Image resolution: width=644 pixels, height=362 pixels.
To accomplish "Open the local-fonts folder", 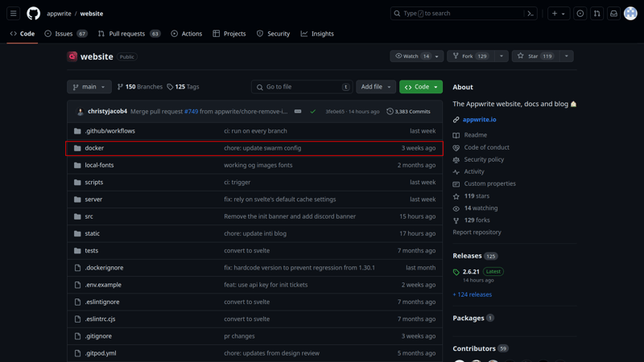I will click(x=99, y=165).
